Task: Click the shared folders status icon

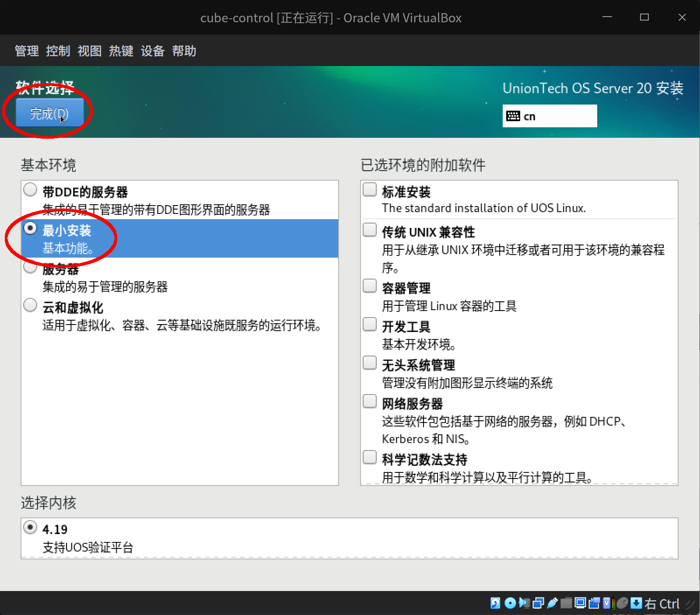Action: pos(566,604)
